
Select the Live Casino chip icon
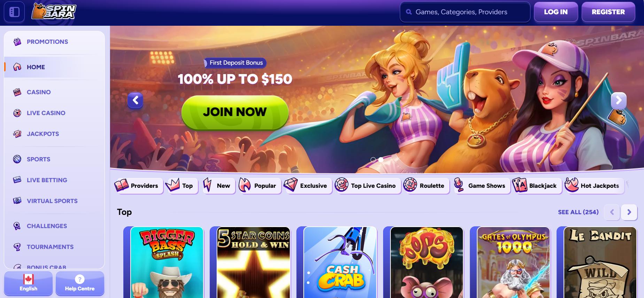click(x=17, y=113)
